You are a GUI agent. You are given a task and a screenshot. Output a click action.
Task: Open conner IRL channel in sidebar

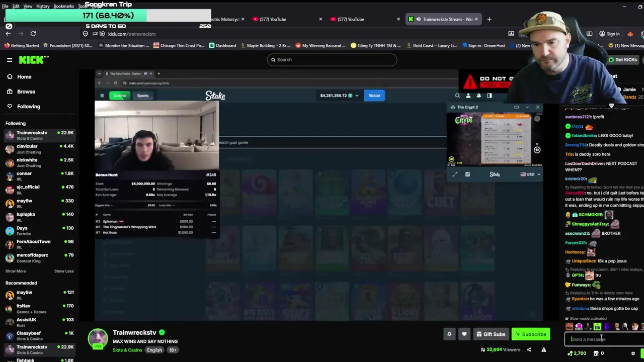pos(39,176)
